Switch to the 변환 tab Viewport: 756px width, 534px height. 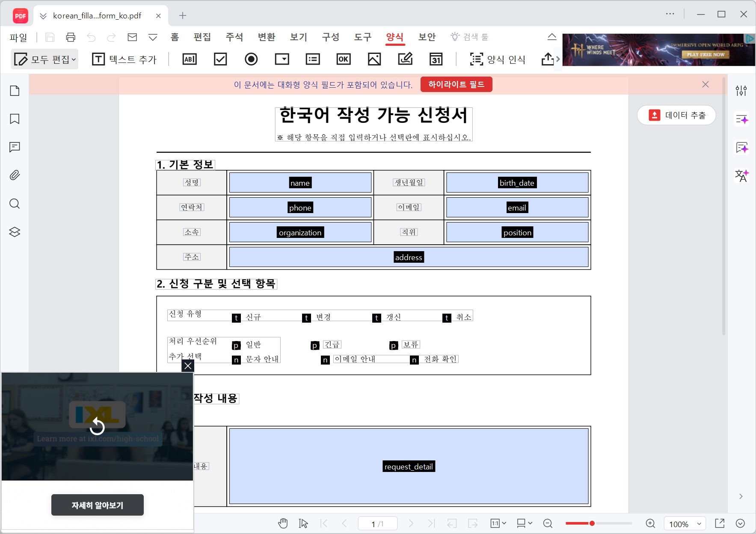coord(267,37)
